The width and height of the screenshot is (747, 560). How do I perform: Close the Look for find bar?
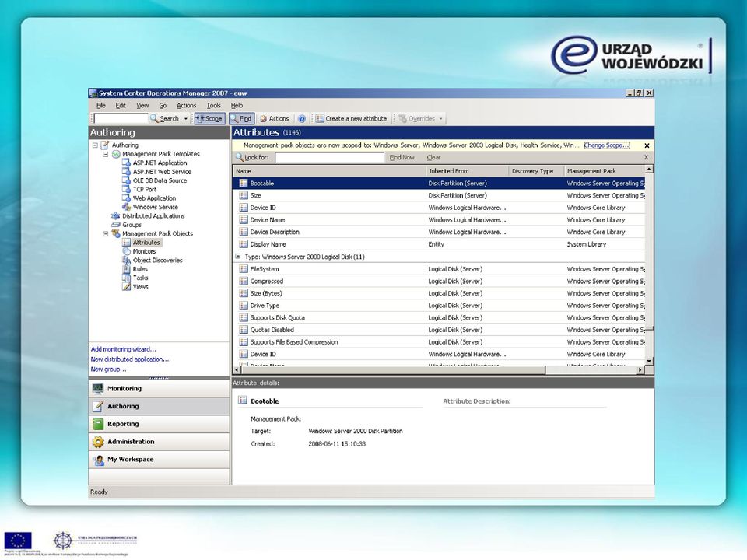[x=646, y=158]
